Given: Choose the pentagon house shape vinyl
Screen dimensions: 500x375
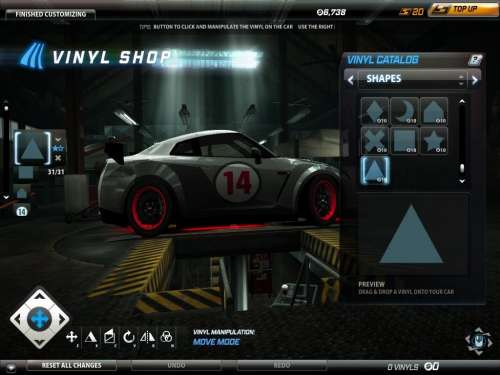Looking at the screenshot, I should tap(434, 111).
